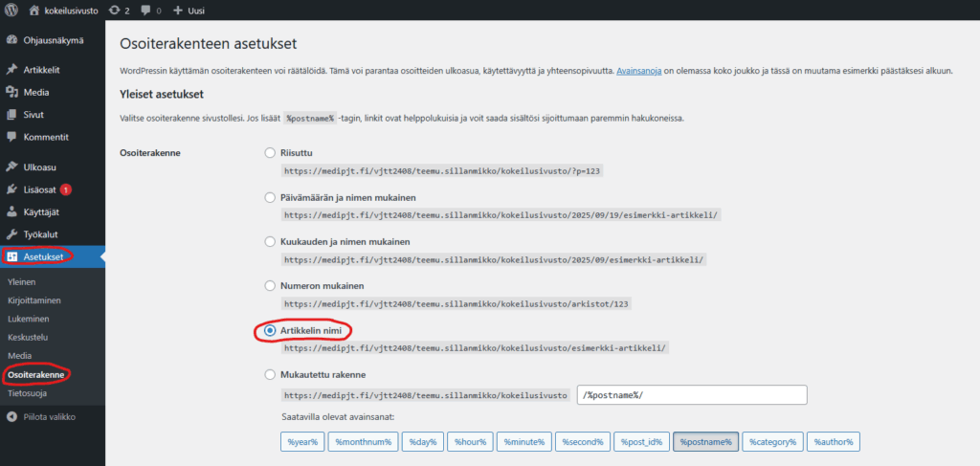
Task: Click the custom structure /%postname%/ field
Action: [692, 395]
